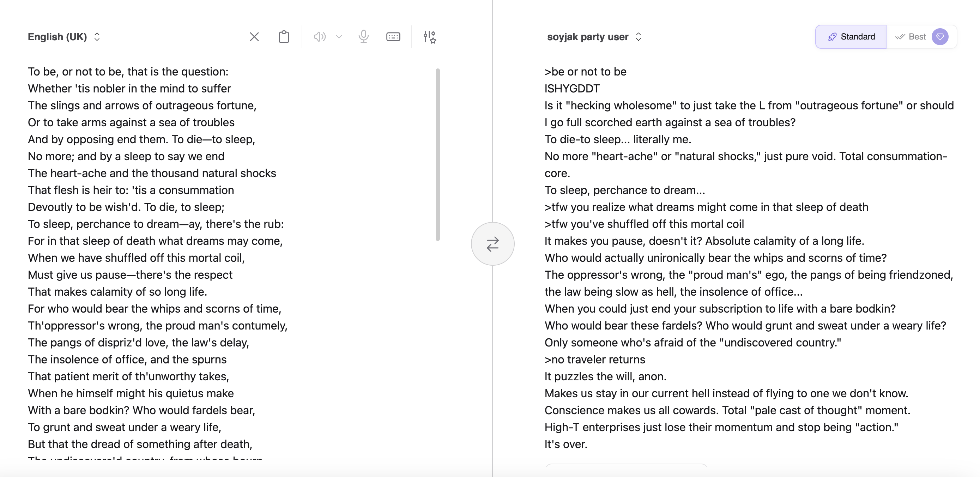
Task: Clear the source text with the X icon
Action: (254, 37)
